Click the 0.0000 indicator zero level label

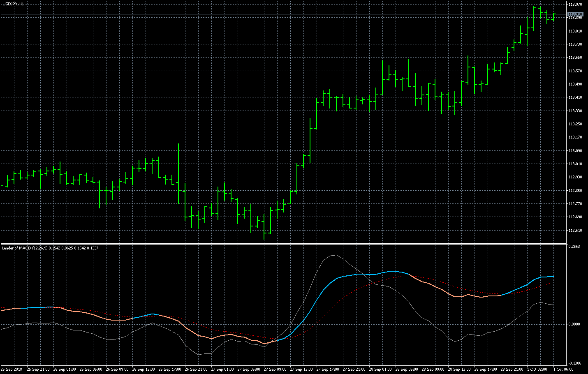click(574, 324)
